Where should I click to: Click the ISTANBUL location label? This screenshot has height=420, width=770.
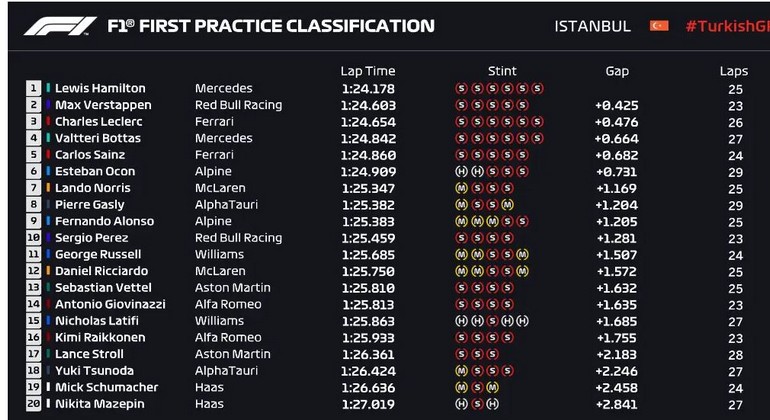click(593, 26)
